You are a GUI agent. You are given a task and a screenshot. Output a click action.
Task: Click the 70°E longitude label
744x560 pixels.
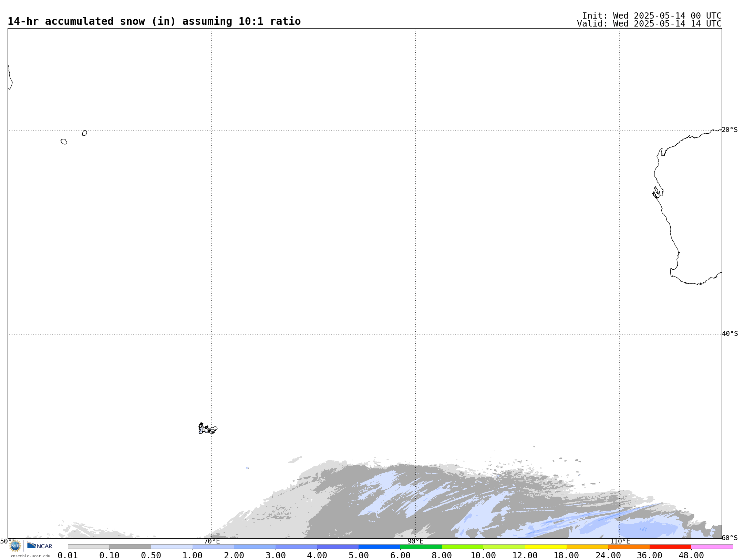[x=212, y=541]
